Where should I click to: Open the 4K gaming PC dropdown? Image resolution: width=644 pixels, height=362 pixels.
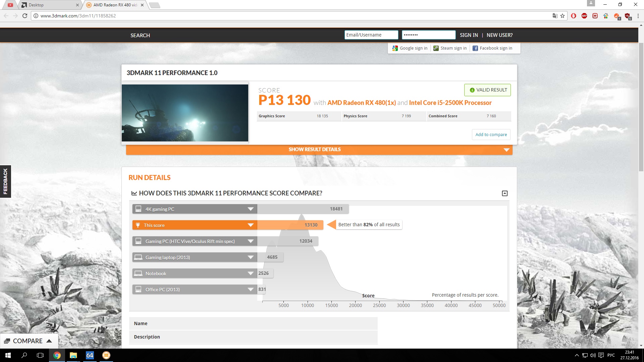(250, 209)
